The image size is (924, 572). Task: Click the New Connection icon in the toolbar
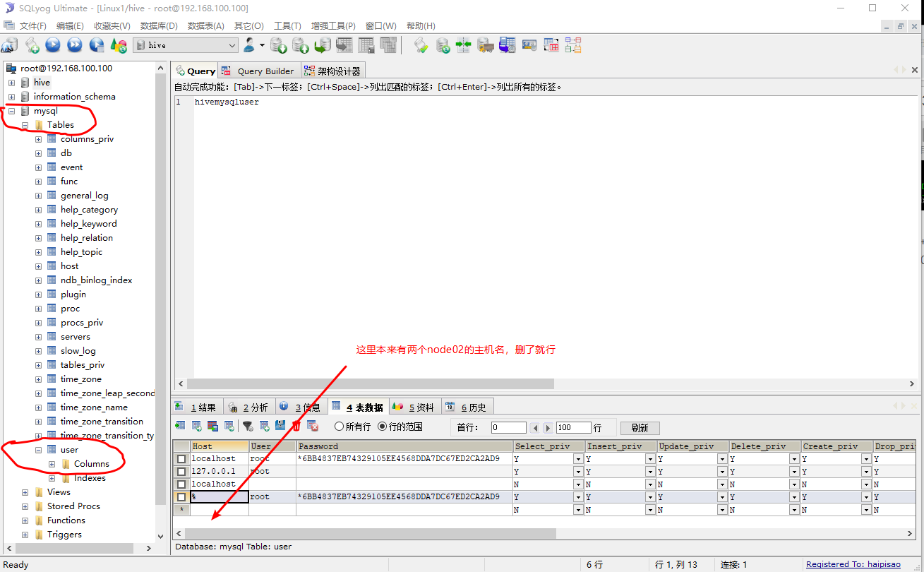11,45
